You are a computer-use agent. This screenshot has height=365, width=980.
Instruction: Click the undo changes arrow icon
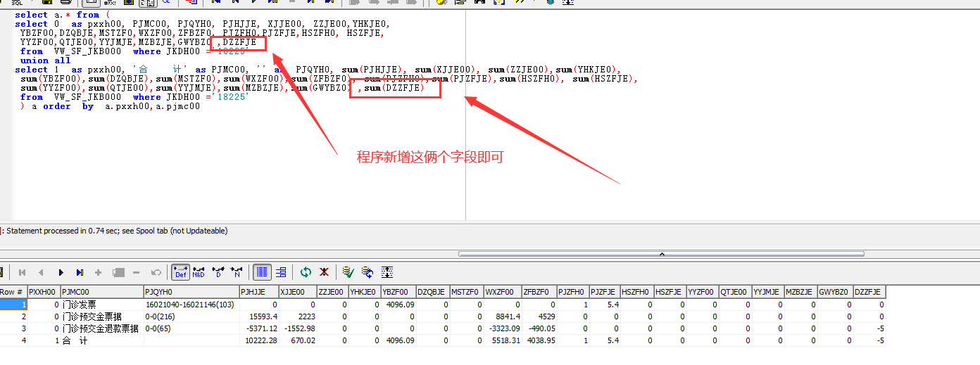[156, 272]
